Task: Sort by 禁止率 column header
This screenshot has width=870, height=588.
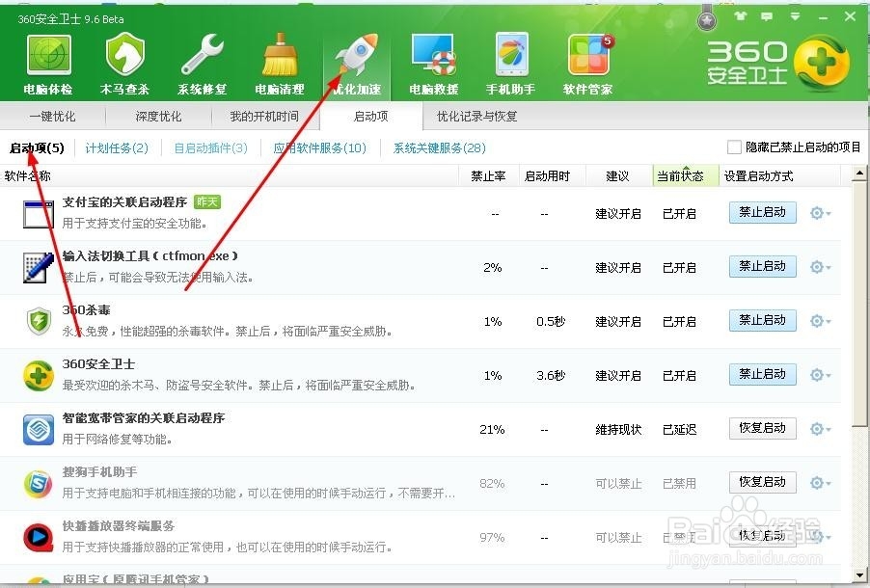Action: (x=488, y=176)
